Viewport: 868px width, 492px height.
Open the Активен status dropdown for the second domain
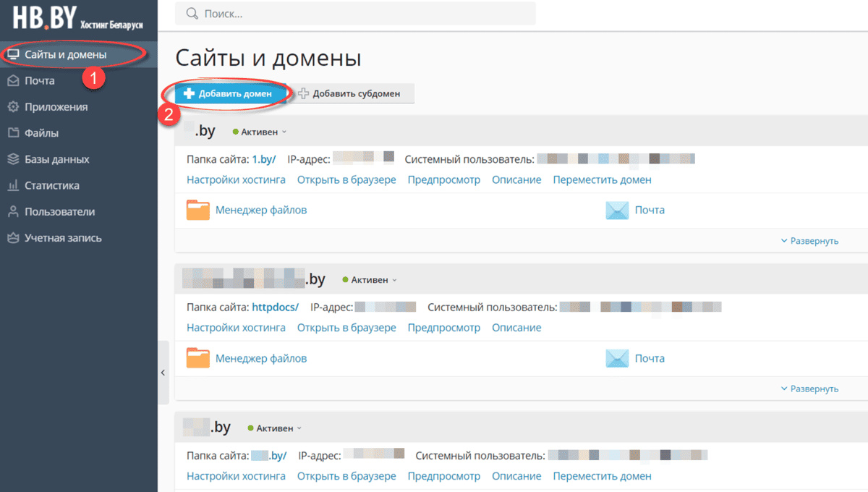pos(370,280)
